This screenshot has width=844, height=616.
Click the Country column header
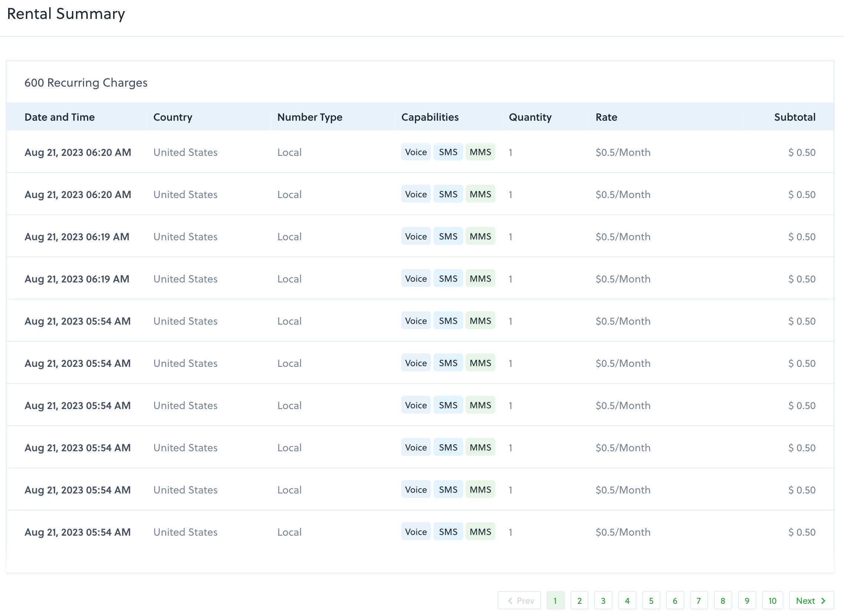pos(172,117)
